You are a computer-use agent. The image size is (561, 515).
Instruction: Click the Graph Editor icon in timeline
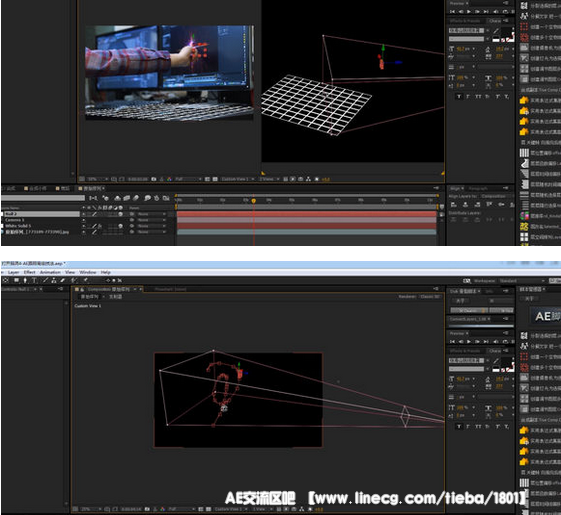166,198
